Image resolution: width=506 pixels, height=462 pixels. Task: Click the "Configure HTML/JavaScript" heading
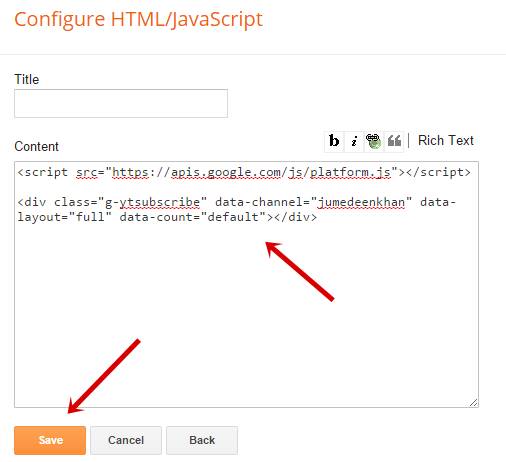click(138, 20)
